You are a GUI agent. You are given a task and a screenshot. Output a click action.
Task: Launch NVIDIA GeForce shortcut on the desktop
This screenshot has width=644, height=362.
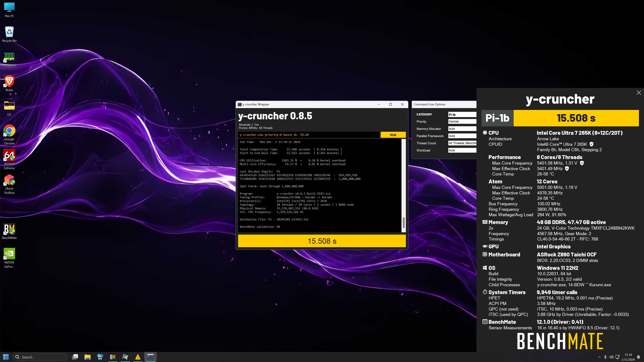tap(9, 258)
